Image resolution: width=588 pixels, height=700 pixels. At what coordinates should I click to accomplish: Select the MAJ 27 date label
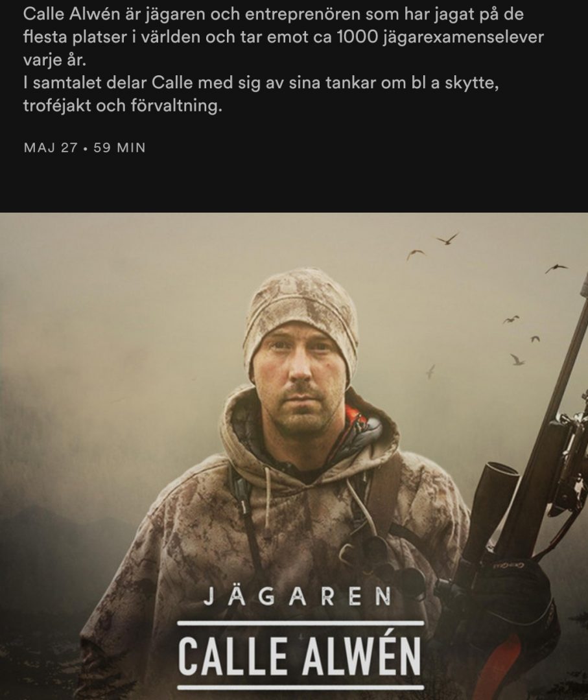(51, 148)
